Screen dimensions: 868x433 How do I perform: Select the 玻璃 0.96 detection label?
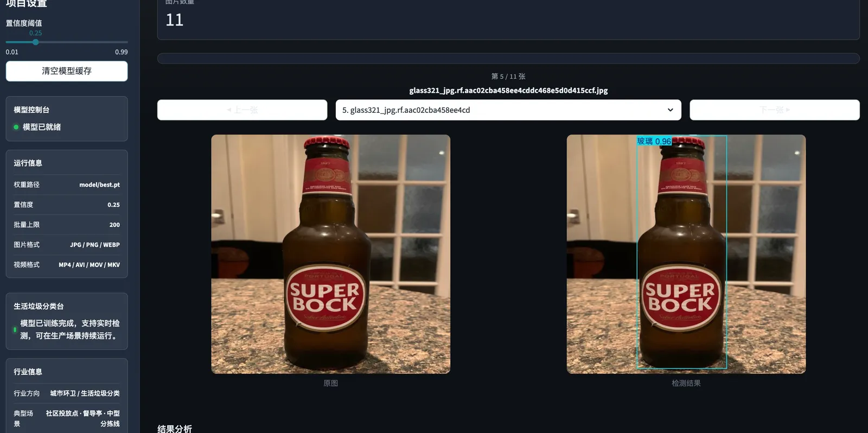click(654, 141)
